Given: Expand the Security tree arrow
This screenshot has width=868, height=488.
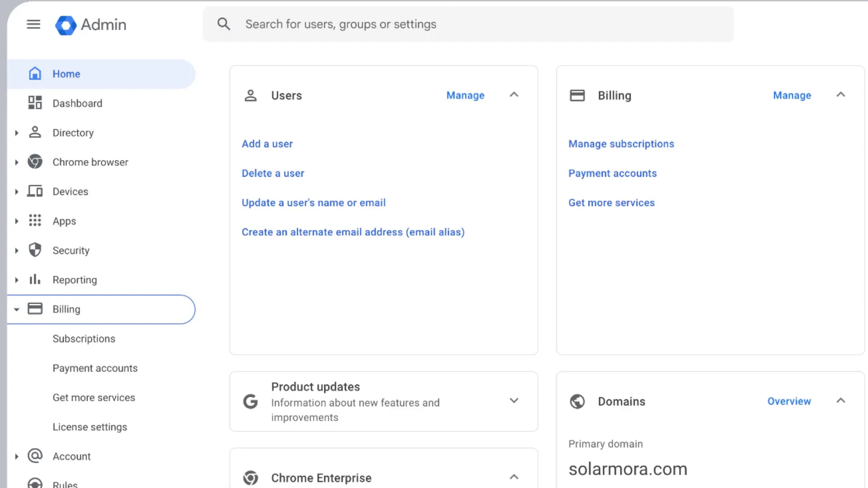Looking at the screenshot, I should (17, 250).
